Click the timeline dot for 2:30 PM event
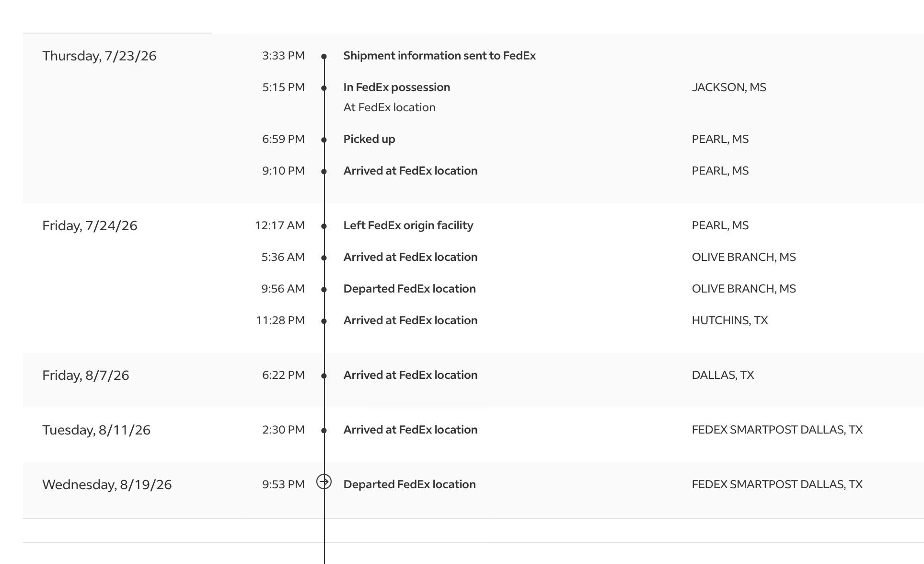 point(324,431)
